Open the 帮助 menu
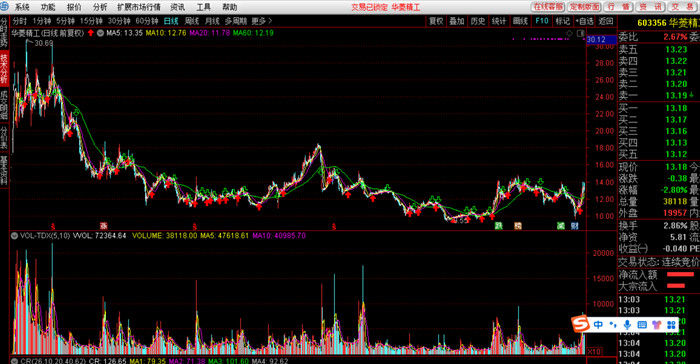700x364 pixels. [230, 7]
